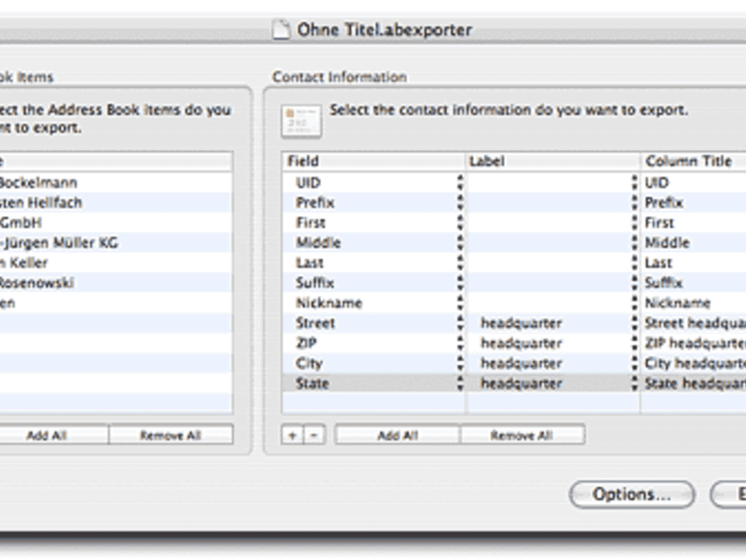
Task: Open the Field popup arrows on the UID row
Action: (x=459, y=182)
